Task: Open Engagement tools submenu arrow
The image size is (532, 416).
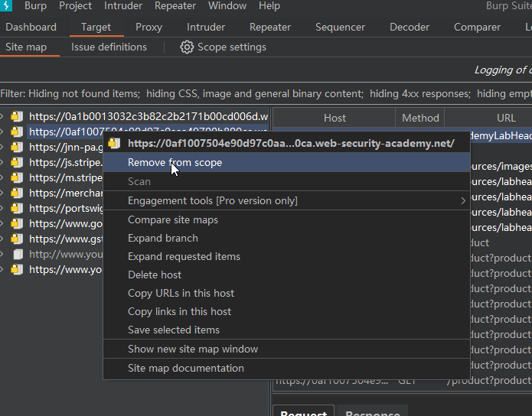Action: [x=463, y=200]
